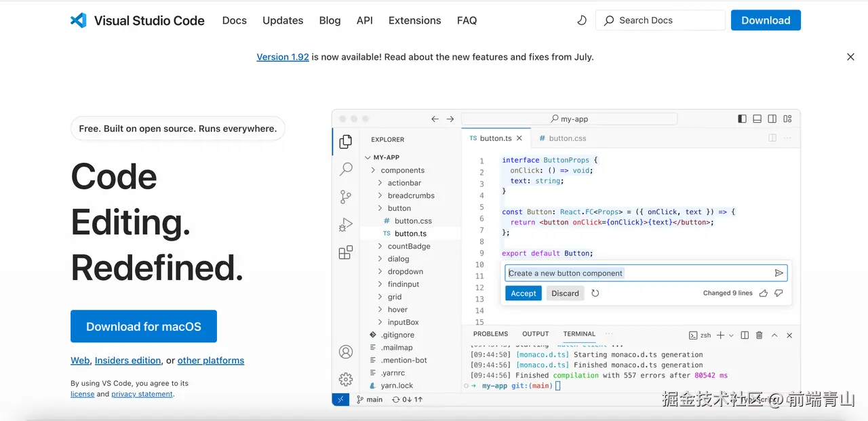868x421 pixels.
Task: Click the thumbs down feedback icon
Action: click(778, 294)
